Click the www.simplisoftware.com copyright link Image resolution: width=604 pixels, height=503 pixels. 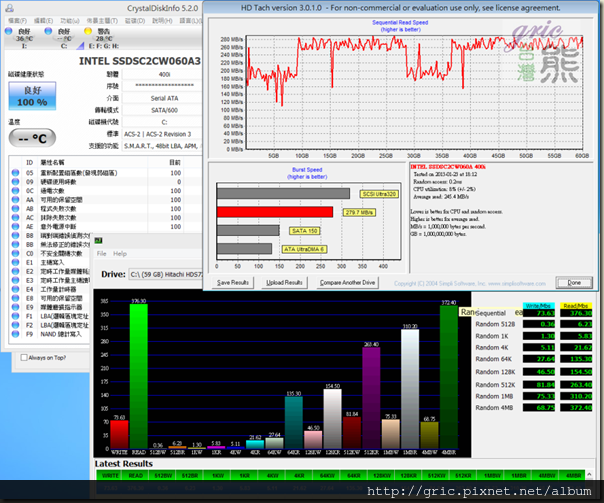click(x=517, y=283)
